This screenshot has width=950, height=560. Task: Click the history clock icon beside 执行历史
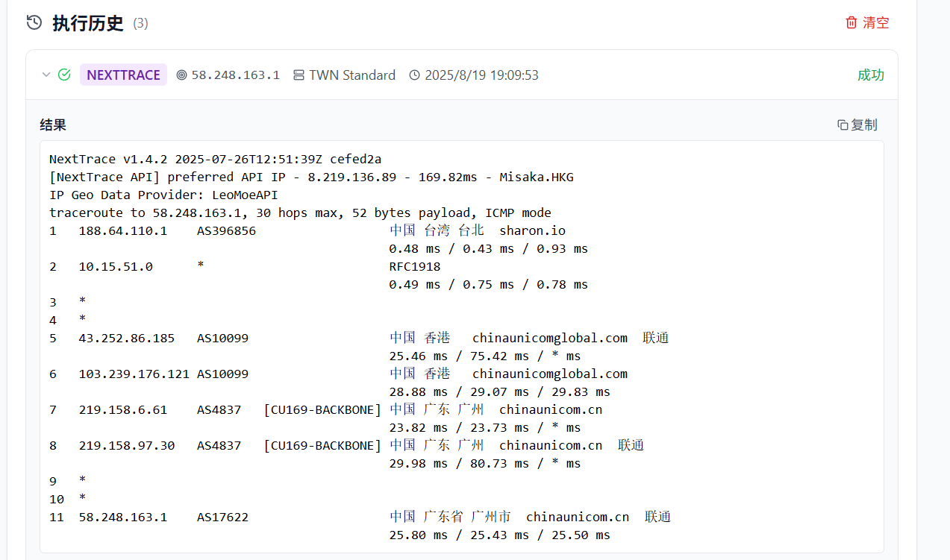(34, 23)
